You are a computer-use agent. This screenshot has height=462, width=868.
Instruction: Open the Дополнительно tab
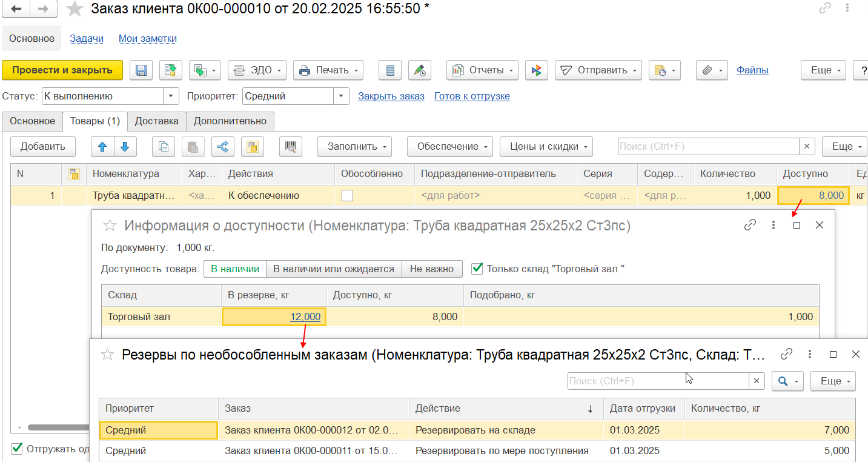[230, 121]
